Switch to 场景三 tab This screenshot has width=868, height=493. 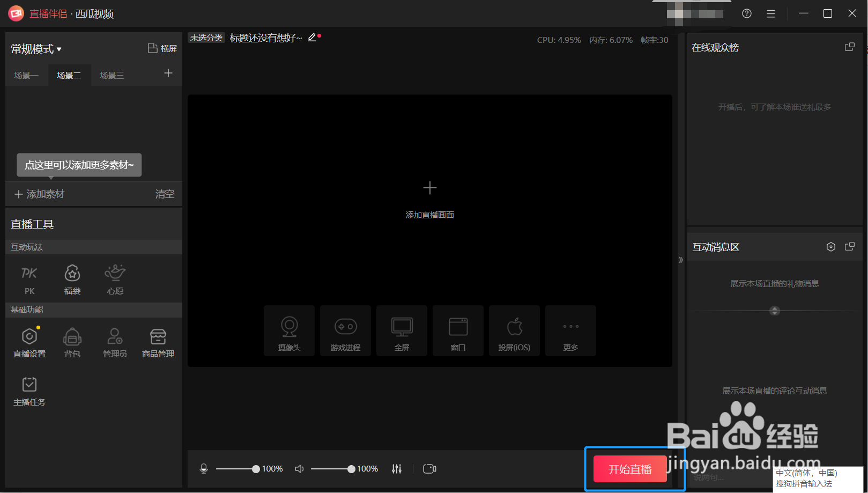coord(112,75)
